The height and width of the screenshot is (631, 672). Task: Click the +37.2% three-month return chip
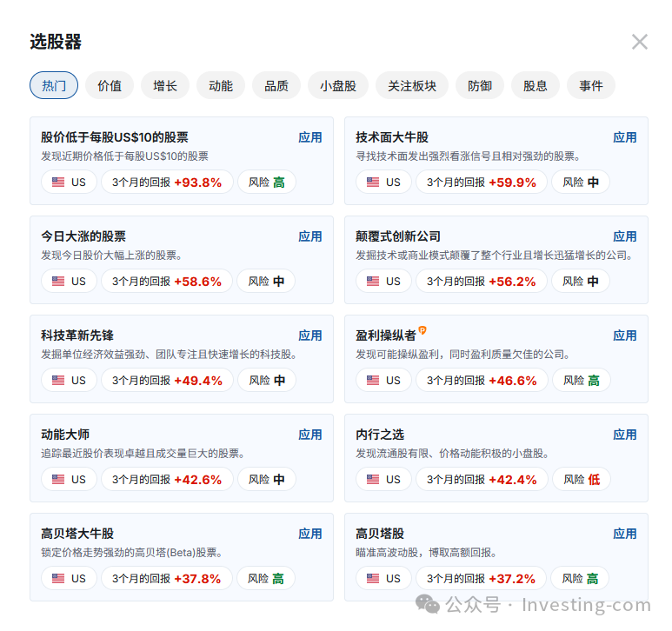click(x=481, y=578)
